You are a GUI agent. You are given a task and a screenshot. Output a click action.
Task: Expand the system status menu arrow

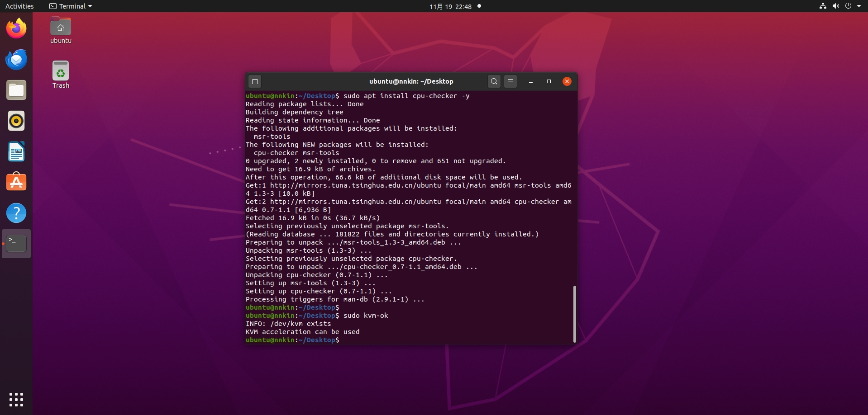coord(859,6)
